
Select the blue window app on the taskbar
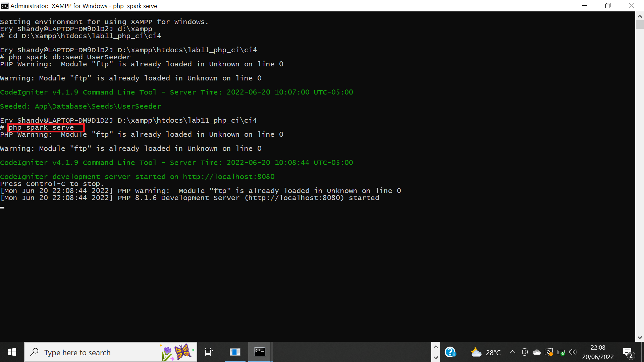click(x=235, y=352)
